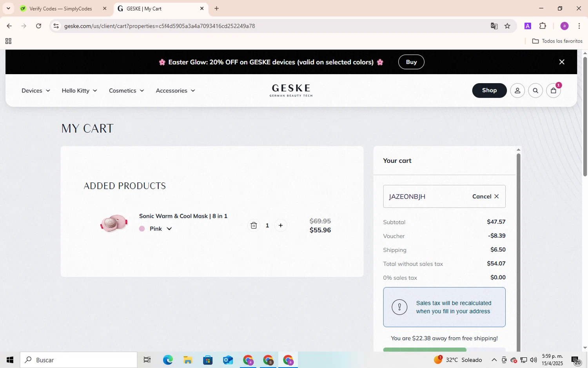Show hidden system tray icons
The height and width of the screenshot is (368, 588).
point(494,360)
